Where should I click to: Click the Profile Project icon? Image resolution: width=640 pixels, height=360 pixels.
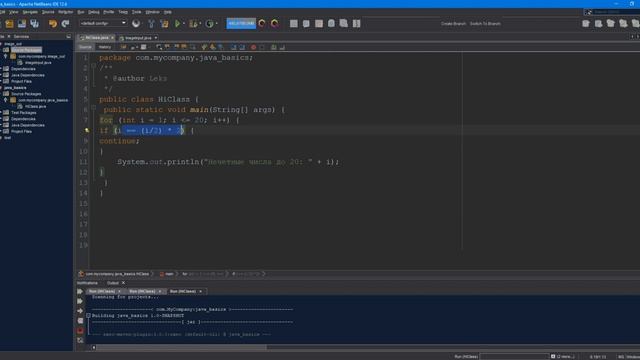coord(209,24)
